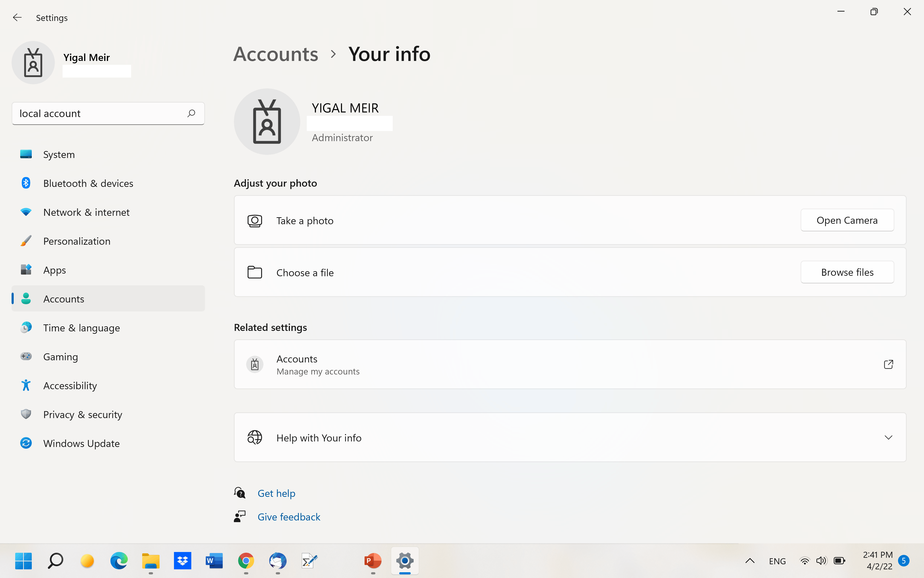Click the camera icon beside Take a photo
This screenshot has width=924, height=578.
click(x=255, y=221)
